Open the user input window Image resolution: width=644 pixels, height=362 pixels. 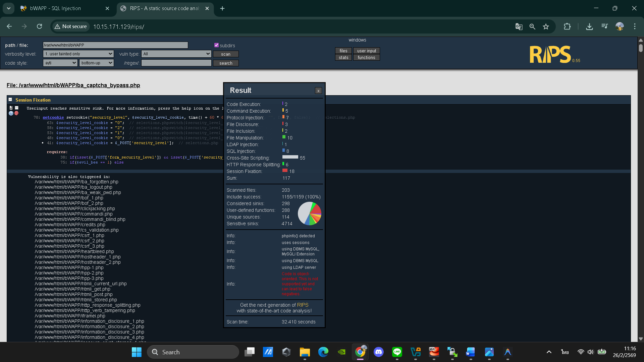[x=366, y=51]
